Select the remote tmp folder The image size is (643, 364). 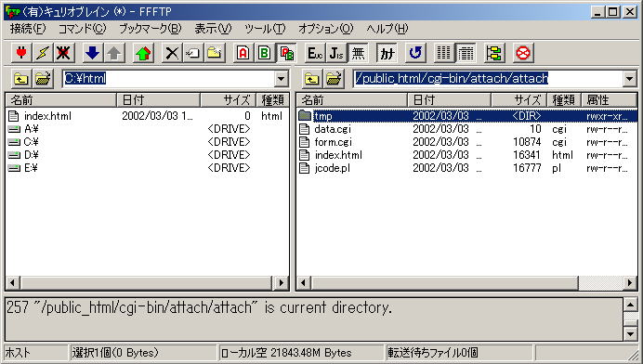(x=323, y=116)
